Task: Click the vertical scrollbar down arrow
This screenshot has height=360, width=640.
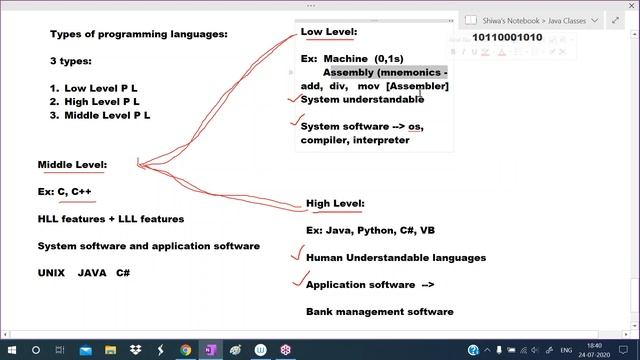Action: click(x=635, y=325)
